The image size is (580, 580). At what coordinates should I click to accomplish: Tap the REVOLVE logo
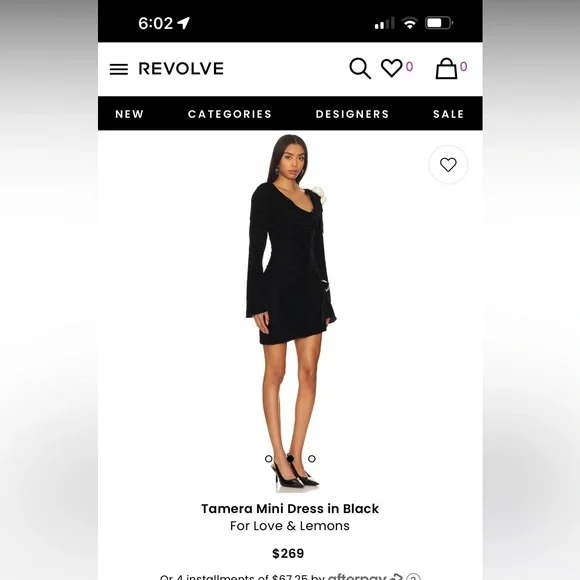click(181, 69)
